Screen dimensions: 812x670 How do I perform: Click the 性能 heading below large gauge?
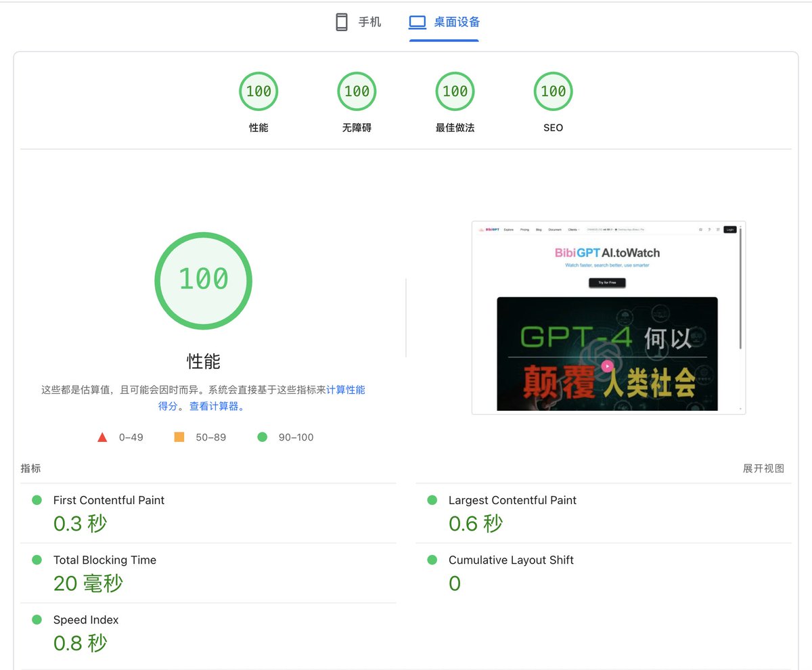point(204,361)
